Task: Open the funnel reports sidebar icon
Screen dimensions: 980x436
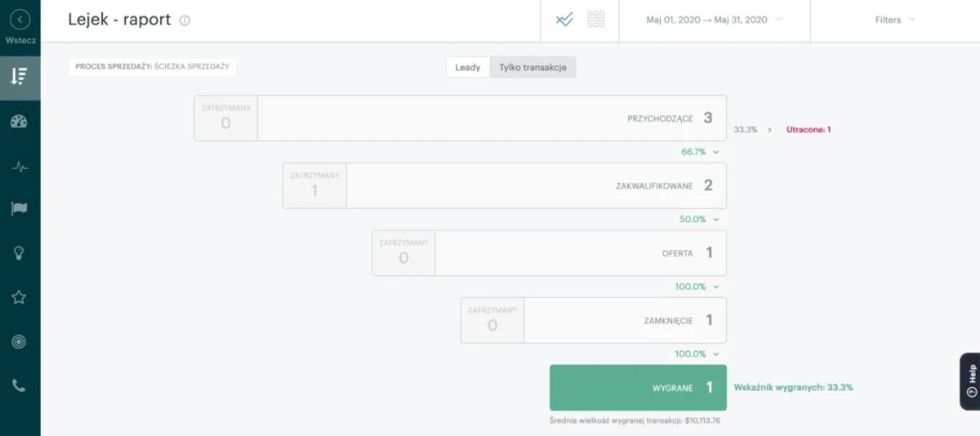Action: click(x=20, y=77)
